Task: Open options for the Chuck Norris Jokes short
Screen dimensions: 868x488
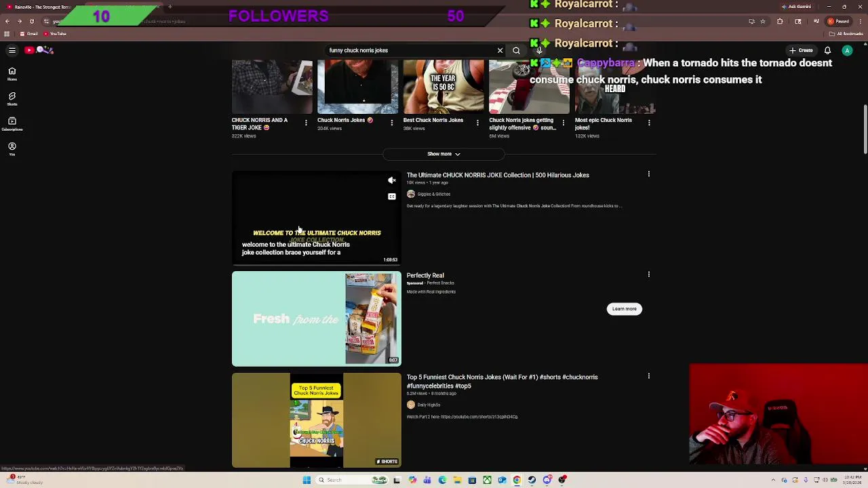Action: pos(392,123)
